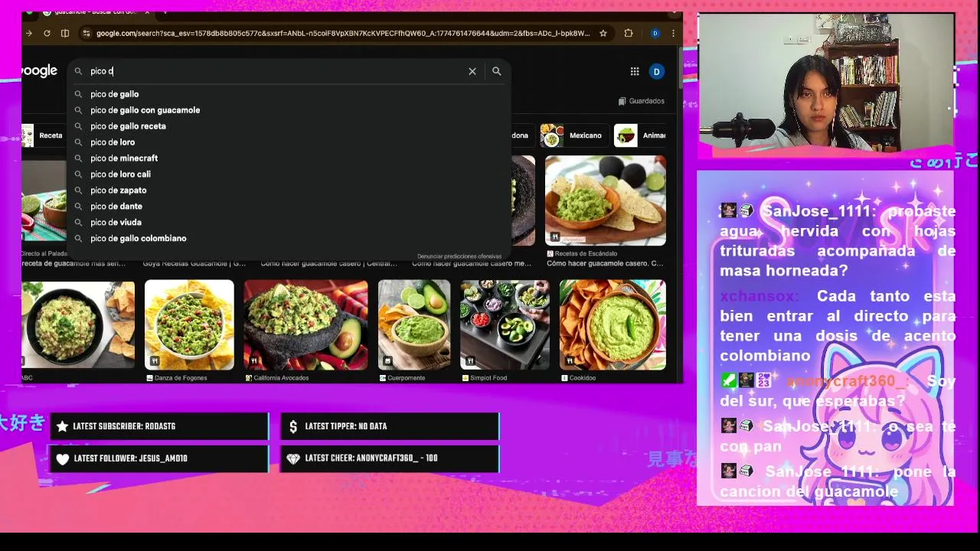Open 'Goya Recetas Guacamole' caption link
This screenshot has height=551, width=980.
194,263
